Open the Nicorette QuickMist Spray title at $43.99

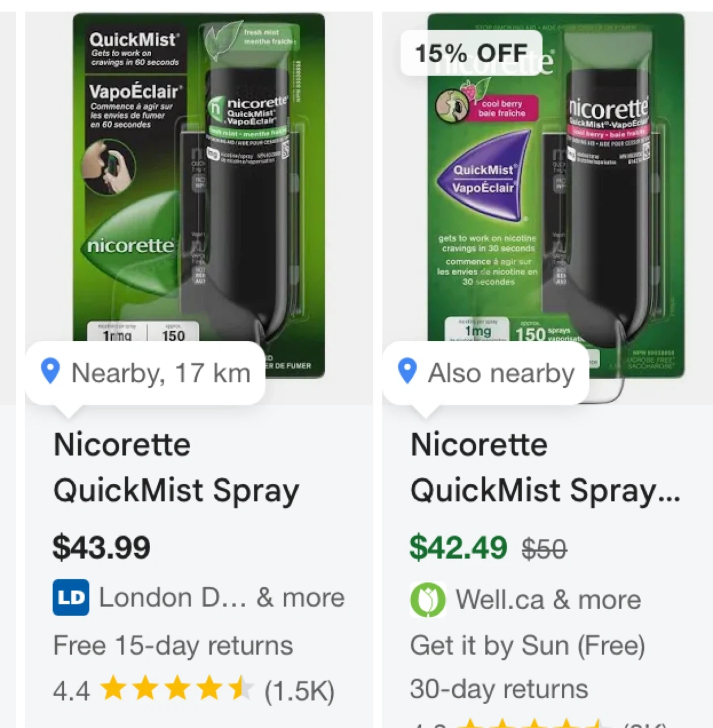tap(176, 468)
